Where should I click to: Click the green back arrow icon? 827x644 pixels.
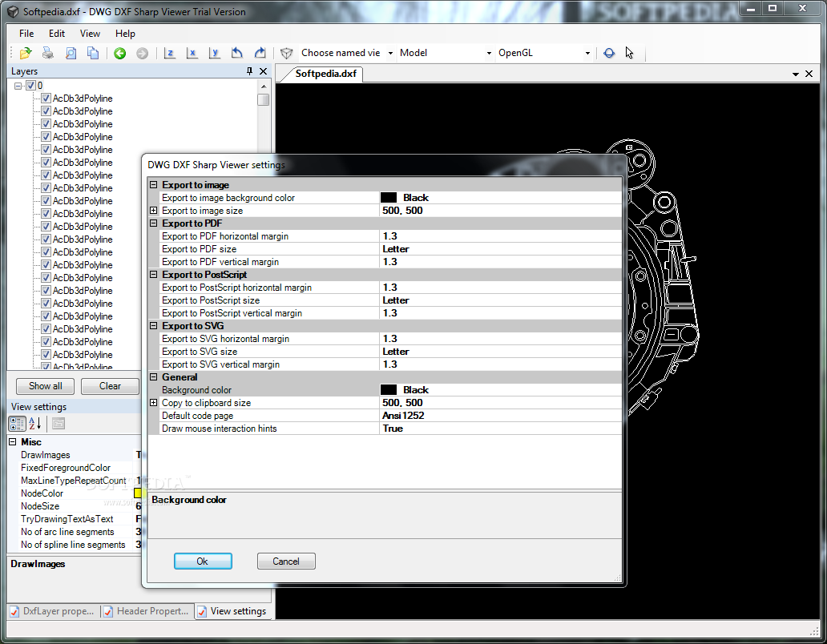[x=119, y=53]
